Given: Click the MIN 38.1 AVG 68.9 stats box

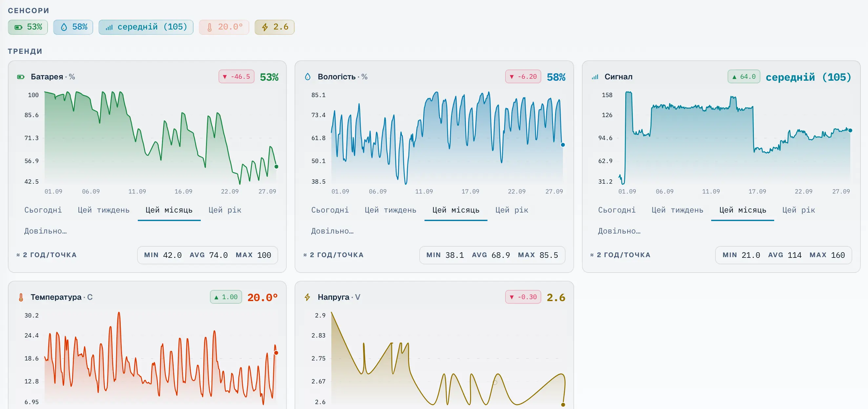Looking at the screenshot, I should [x=492, y=256].
